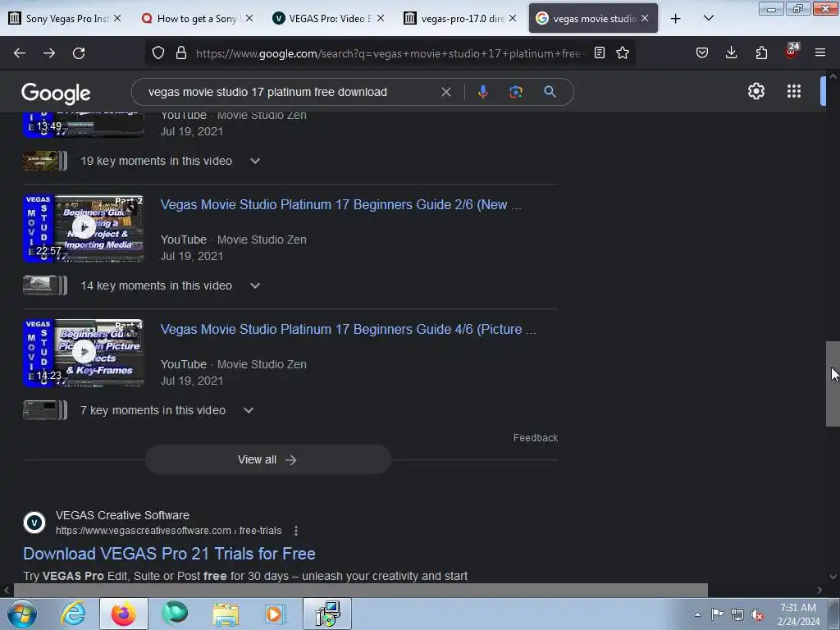Click the Feedback link
This screenshot has height=630, width=840.
(x=535, y=438)
